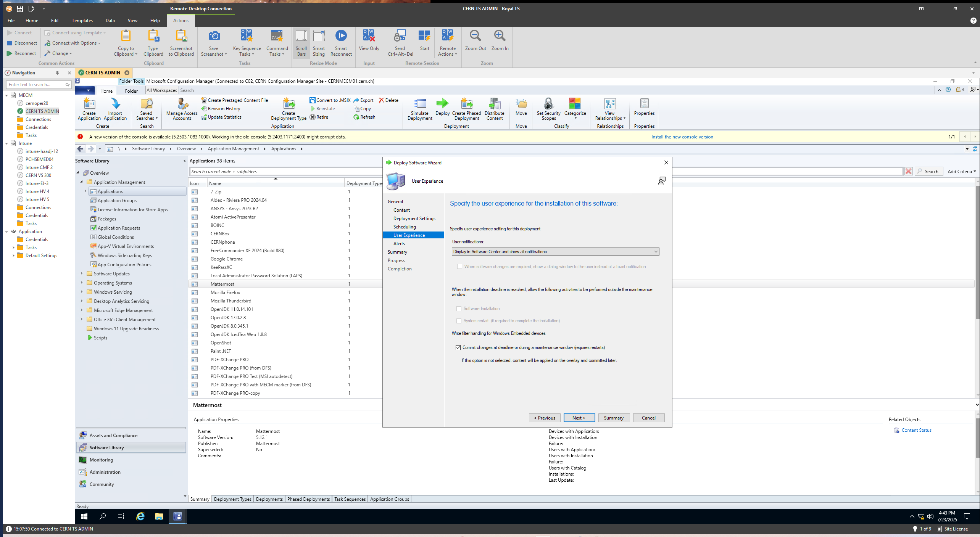
Task: Click the wizard Summary button
Action: [x=614, y=418]
